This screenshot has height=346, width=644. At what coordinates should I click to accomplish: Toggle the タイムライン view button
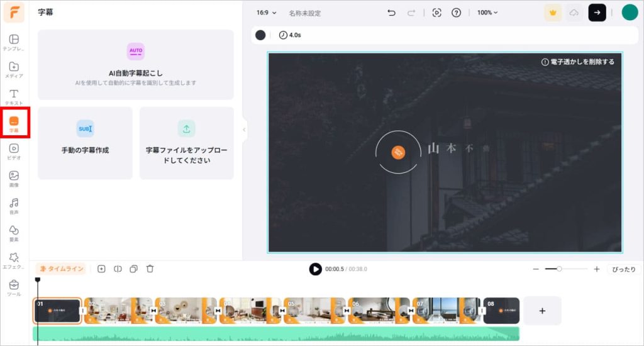point(61,269)
